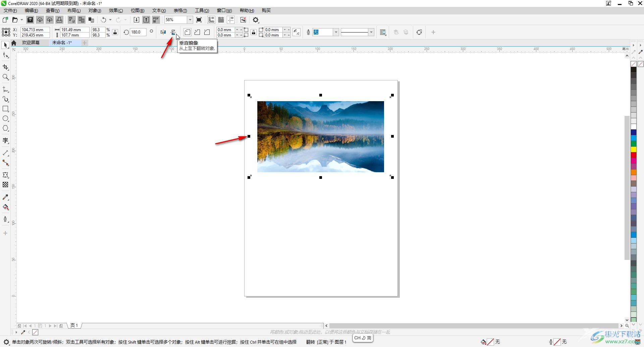This screenshot has height=347, width=644.
Task: Click the 页 1 page tab
Action: point(74,325)
